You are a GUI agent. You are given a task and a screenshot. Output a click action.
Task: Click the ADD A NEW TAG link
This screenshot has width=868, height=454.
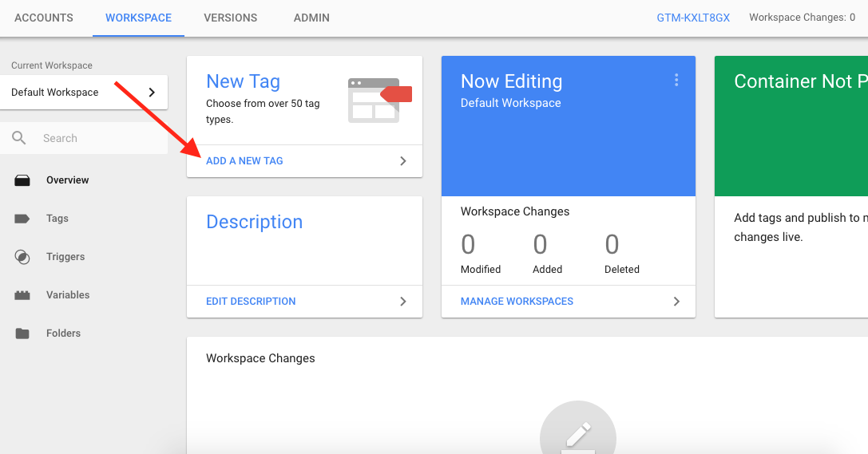244,161
